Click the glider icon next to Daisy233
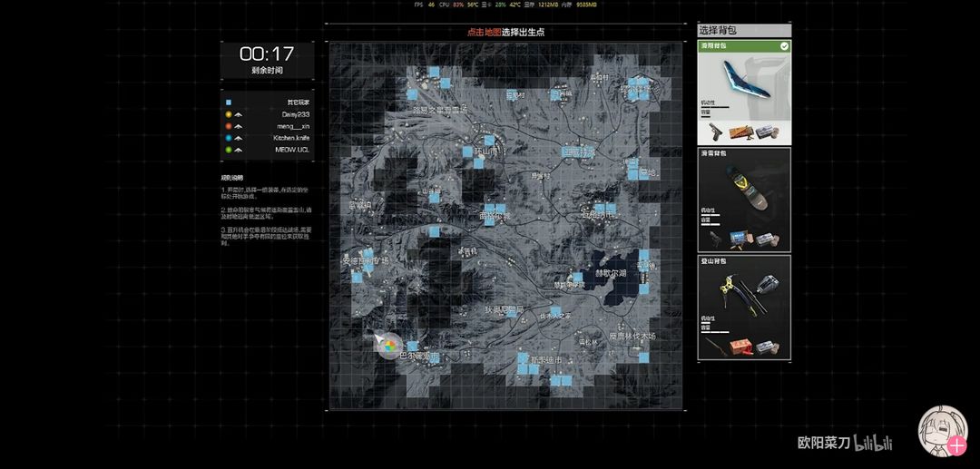980x469 pixels. coord(239,115)
